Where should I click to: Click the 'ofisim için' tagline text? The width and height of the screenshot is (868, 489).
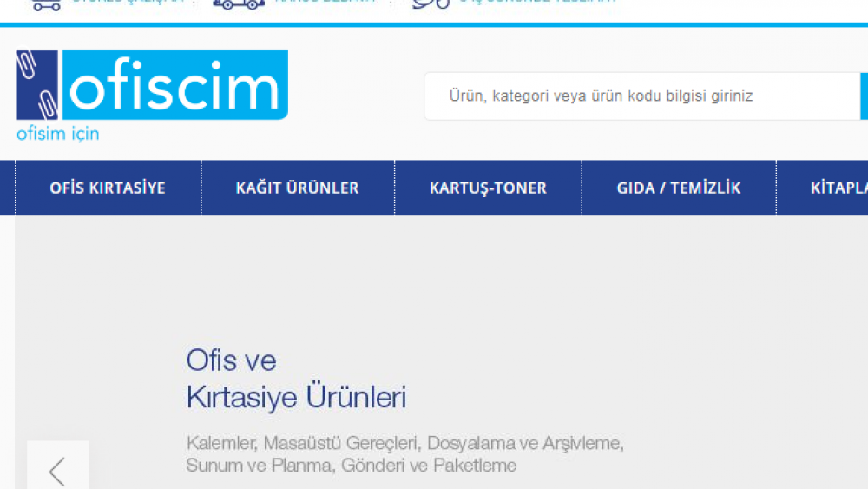click(x=58, y=134)
